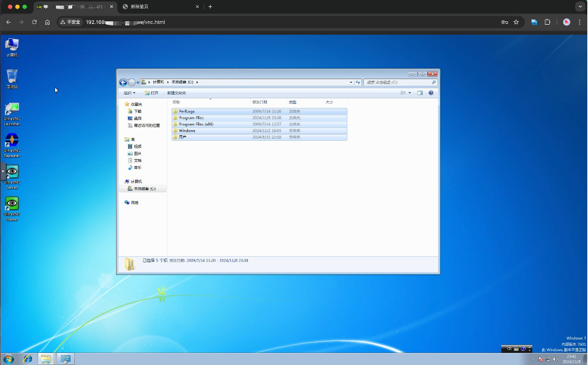This screenshot has width=588, height=365.
Task: Click the 新建文件夹 toolbar button
Action: pyautogui.click(x=176, y=93)
